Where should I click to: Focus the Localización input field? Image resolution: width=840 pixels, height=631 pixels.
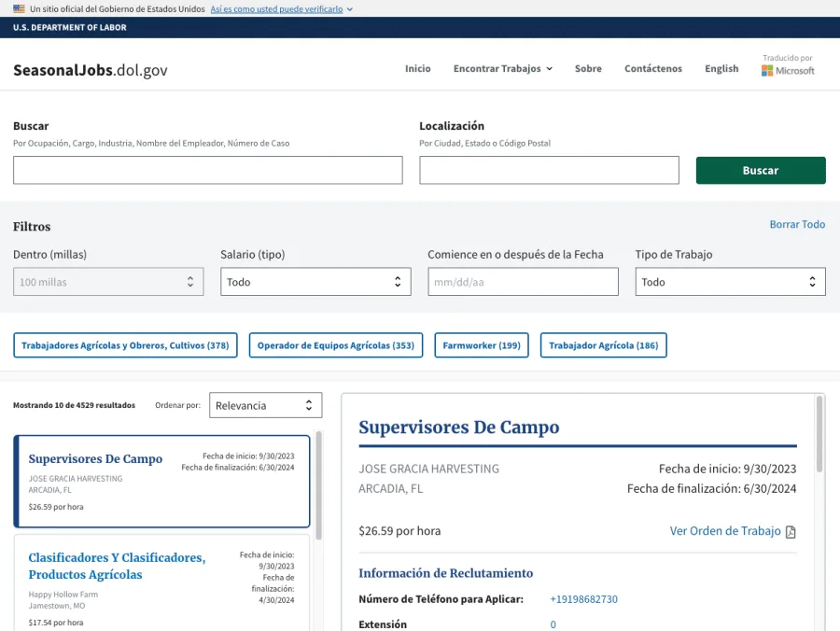(549, 170)
